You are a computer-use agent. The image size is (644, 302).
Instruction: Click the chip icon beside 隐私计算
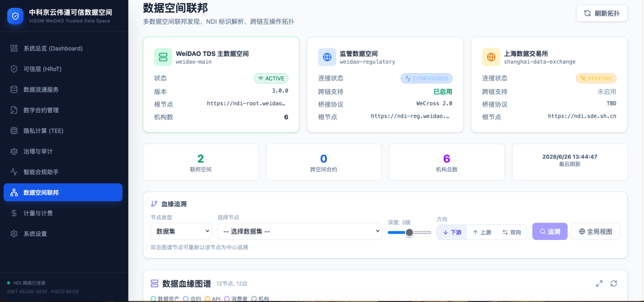pyautogui.click(x=14, y=131)
